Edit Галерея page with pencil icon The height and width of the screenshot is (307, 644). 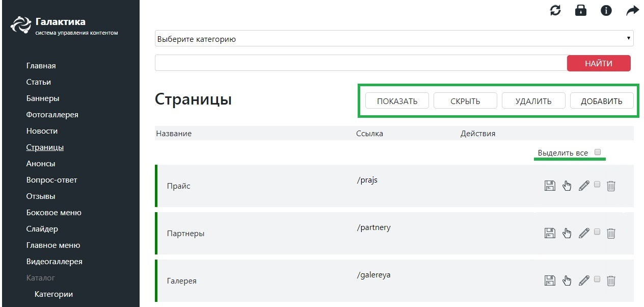[584, 280]
